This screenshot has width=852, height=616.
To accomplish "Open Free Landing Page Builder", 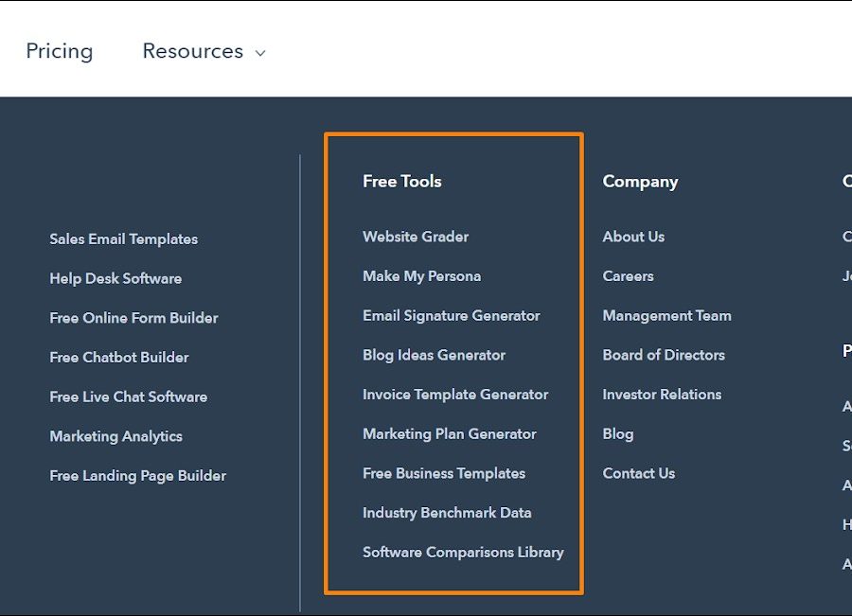I will [137, 476].
